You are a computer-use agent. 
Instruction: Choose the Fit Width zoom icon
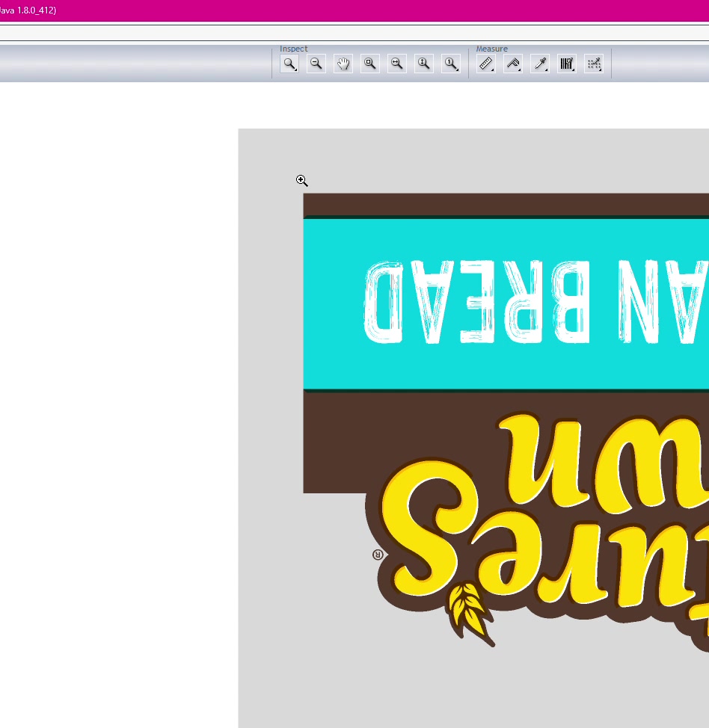[x=396, y=64]
